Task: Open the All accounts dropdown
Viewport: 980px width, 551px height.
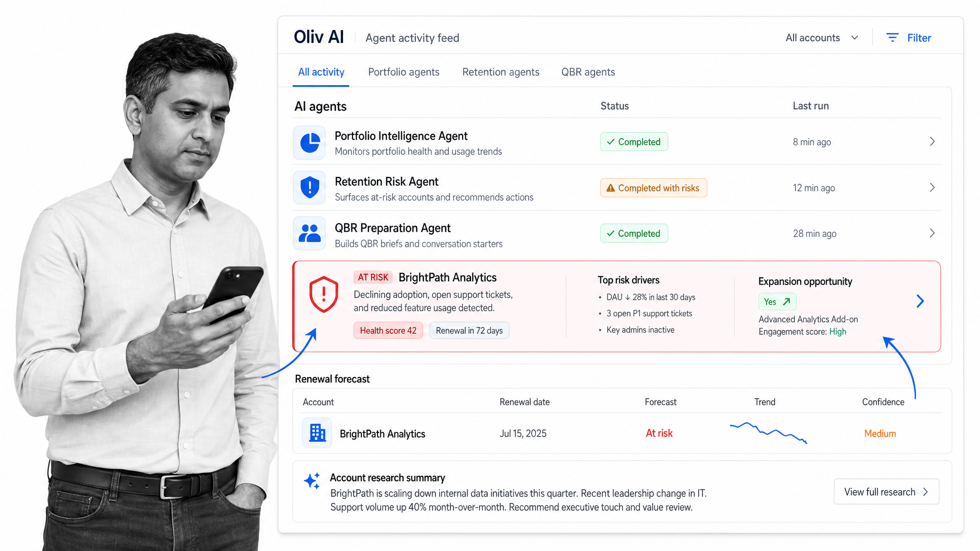Action: [x=822, y=38]
